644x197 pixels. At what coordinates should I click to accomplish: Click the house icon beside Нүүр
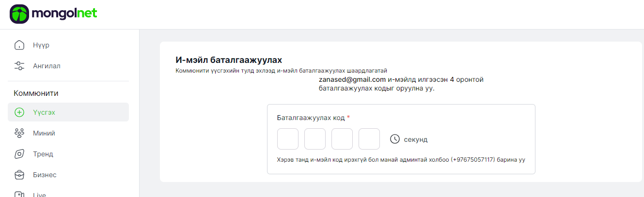[x=19, y=45]
